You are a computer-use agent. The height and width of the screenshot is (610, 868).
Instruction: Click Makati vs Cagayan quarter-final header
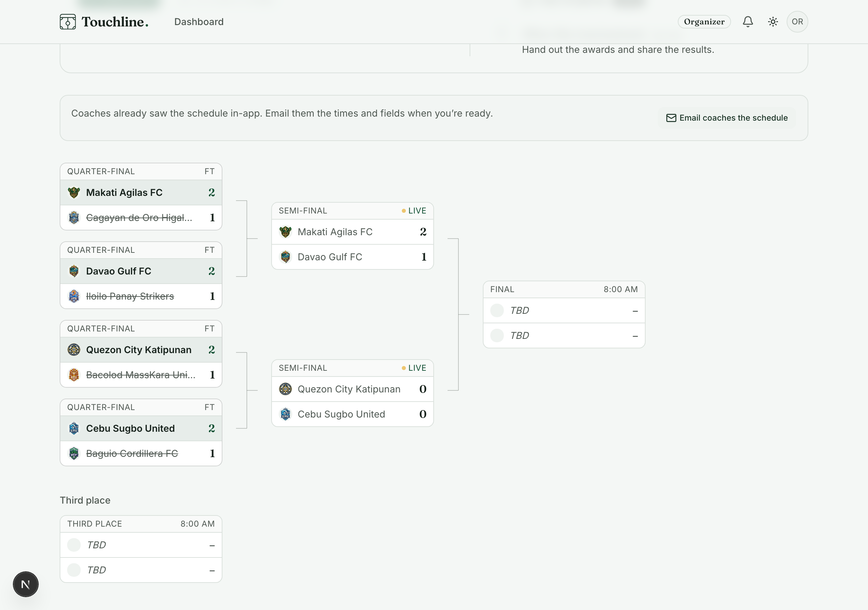(x=141, y=171)
